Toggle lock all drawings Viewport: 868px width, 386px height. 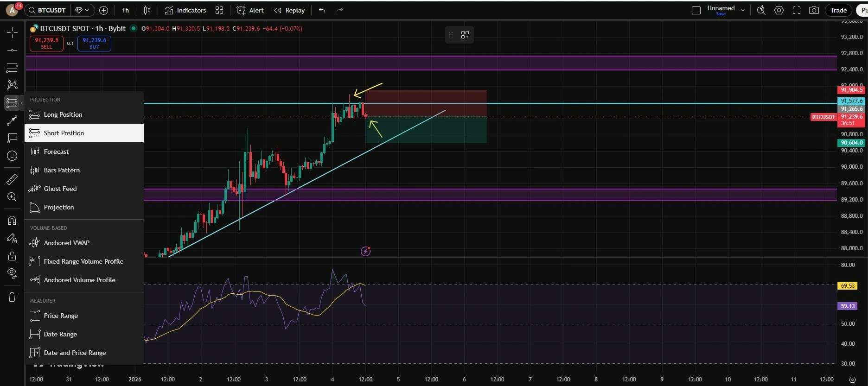click(12, 256)
